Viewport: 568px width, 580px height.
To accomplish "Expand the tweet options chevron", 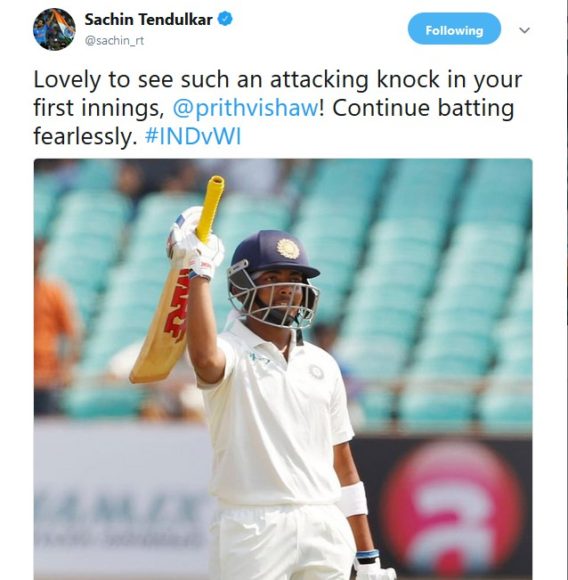I will pyautogui.click(x=524, y=30).
